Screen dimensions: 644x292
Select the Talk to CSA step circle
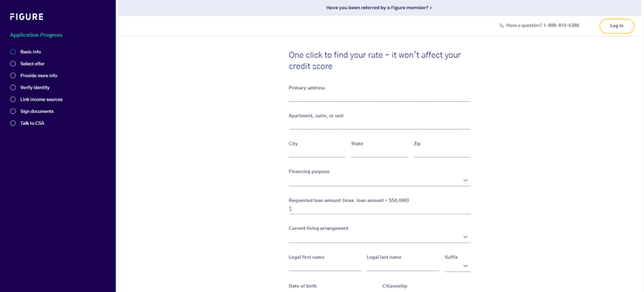(13, 123)
